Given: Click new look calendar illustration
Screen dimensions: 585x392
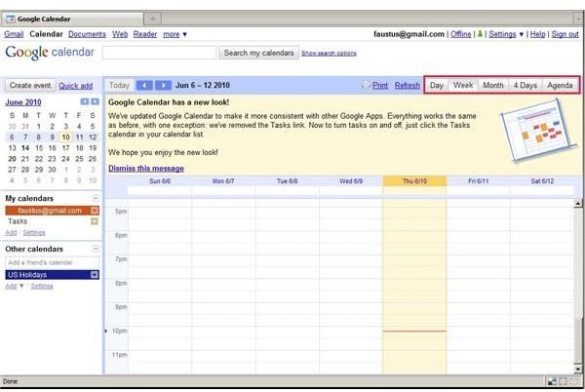Looking at the screenshot, I should click(539, 131).
